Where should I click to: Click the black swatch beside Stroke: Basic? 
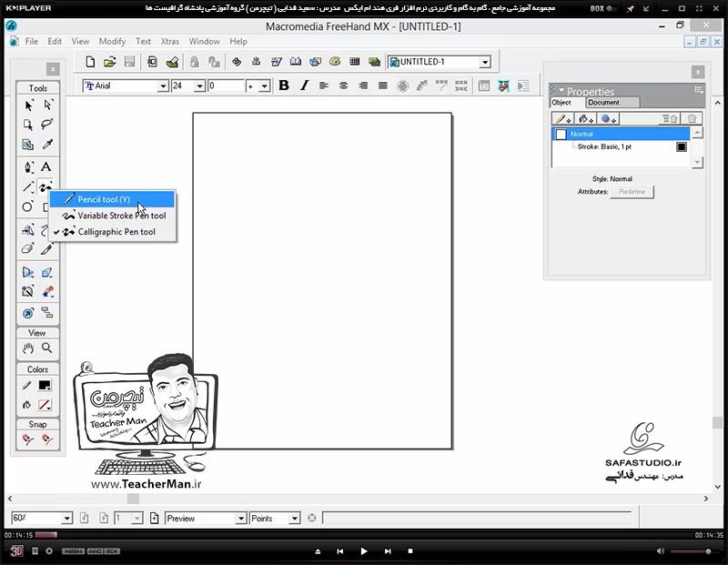click(681, 147)
